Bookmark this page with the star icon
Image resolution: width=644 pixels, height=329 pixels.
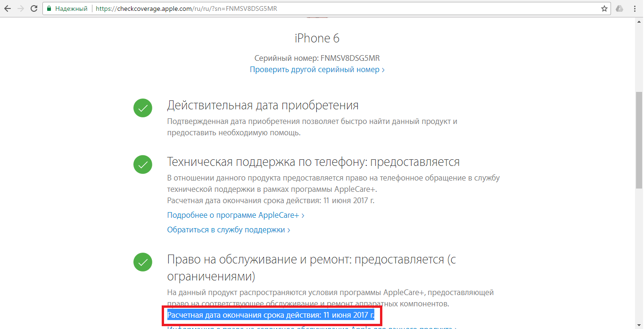point(604,8)
